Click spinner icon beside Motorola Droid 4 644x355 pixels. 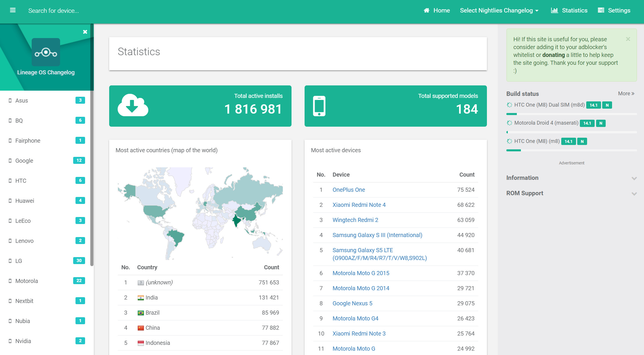click(x=509, y=123)
